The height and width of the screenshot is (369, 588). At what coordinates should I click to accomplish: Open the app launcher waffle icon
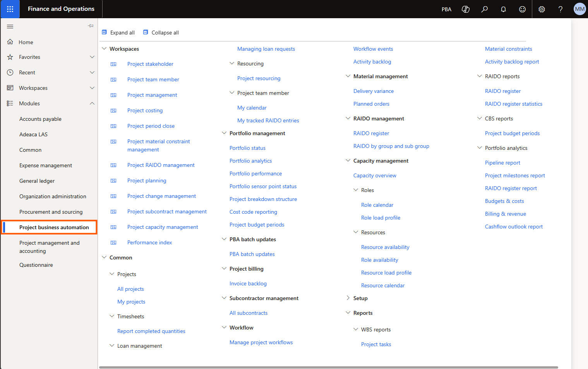[x=10, y=9]
